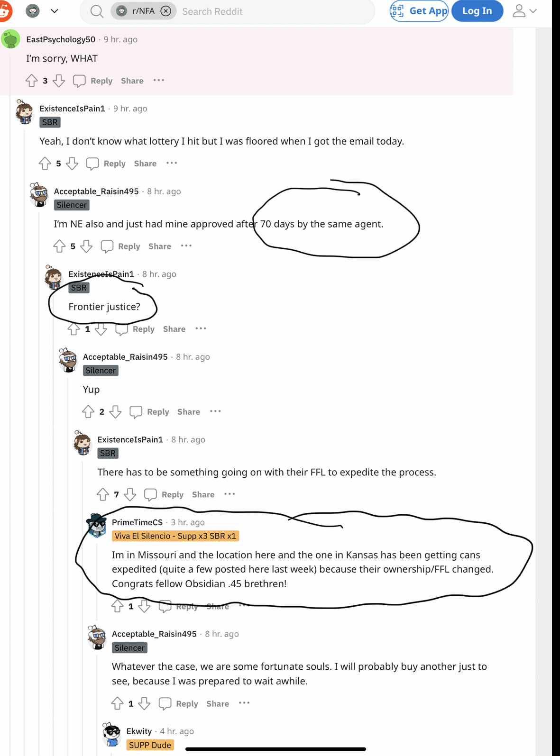Viewport: 560px width, 756px height.
Task: Downvote the "Whatever the case" comment
Action: pos(145,704)
